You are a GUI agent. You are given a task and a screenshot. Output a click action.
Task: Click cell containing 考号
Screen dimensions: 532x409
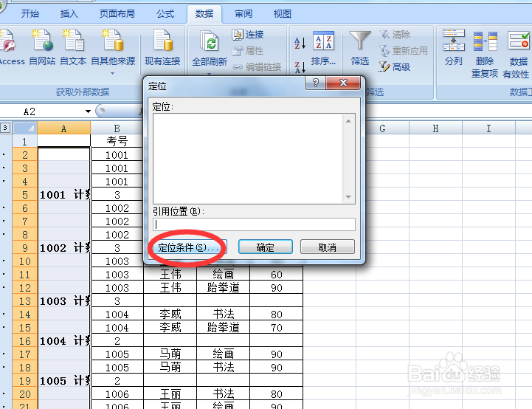click(117, 141)
